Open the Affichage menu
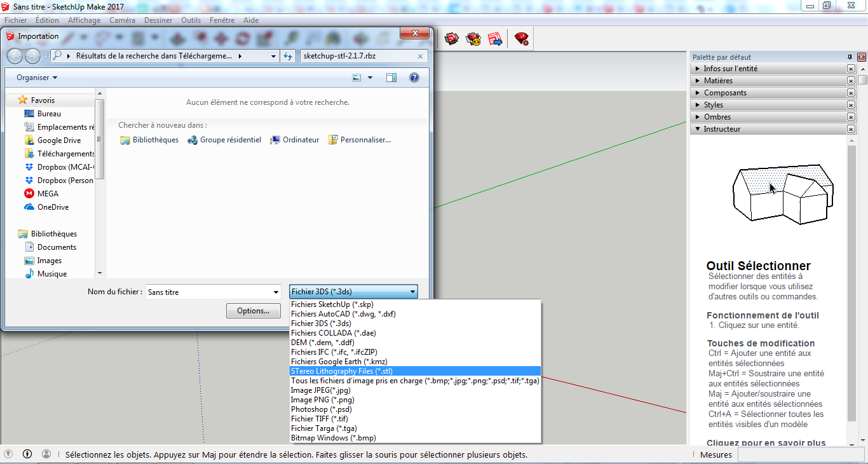Image resolution: width=868 pixels, height=464 pixels. [85, 20]
